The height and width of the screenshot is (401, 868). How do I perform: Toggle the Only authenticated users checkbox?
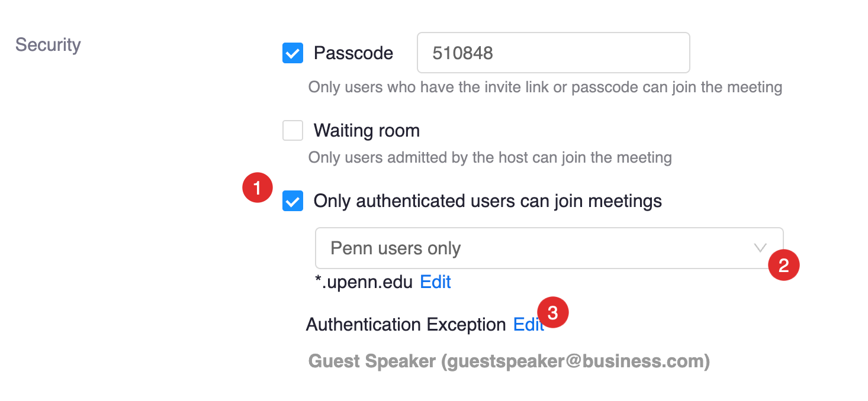click(x=292, y=201)
